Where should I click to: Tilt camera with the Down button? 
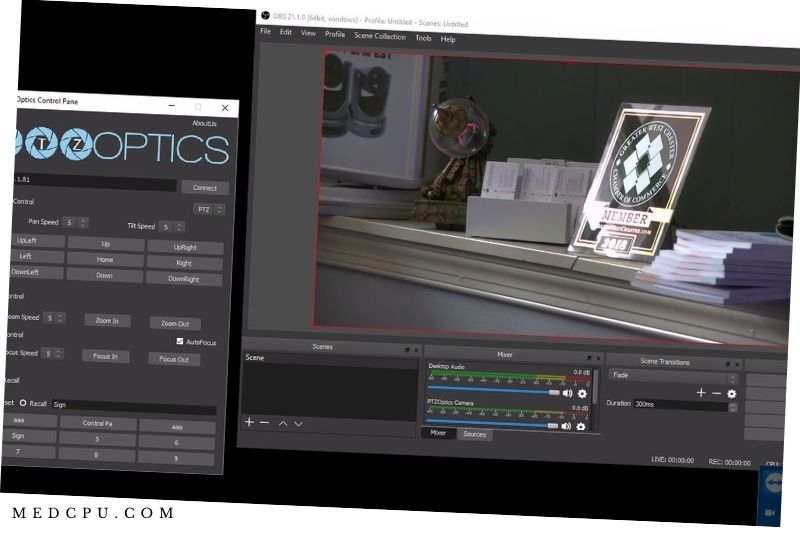pos(104,275)
